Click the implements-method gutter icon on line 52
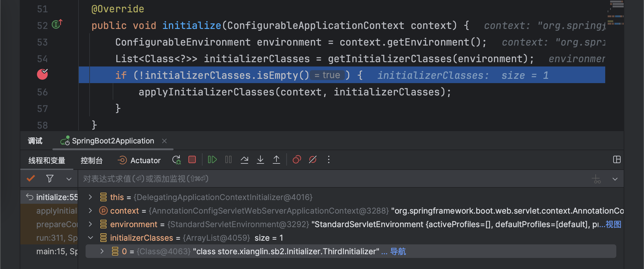The height and width of the screenshot is (269, 644). tap(57, 24)
